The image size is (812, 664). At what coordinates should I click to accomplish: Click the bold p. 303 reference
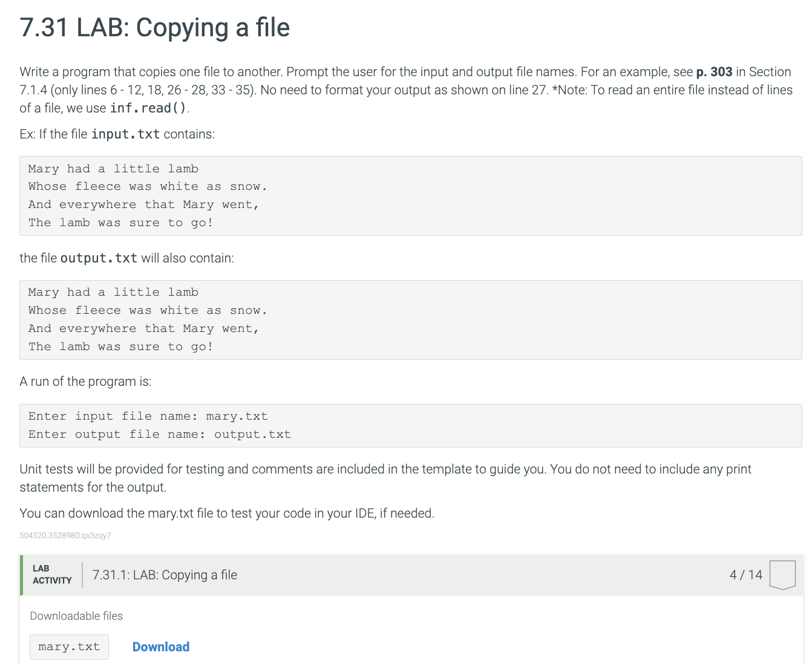[x=714, y=72]
